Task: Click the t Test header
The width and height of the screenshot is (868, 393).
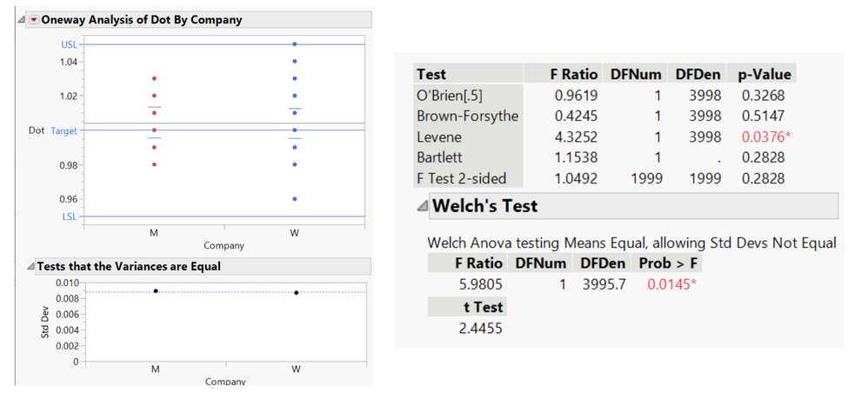Action: tap(482, 307)
